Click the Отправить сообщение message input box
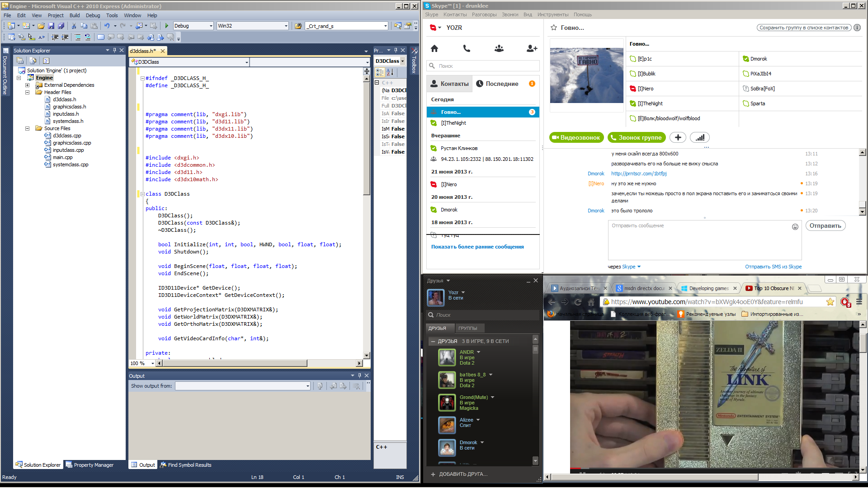 tap(705, 240)
